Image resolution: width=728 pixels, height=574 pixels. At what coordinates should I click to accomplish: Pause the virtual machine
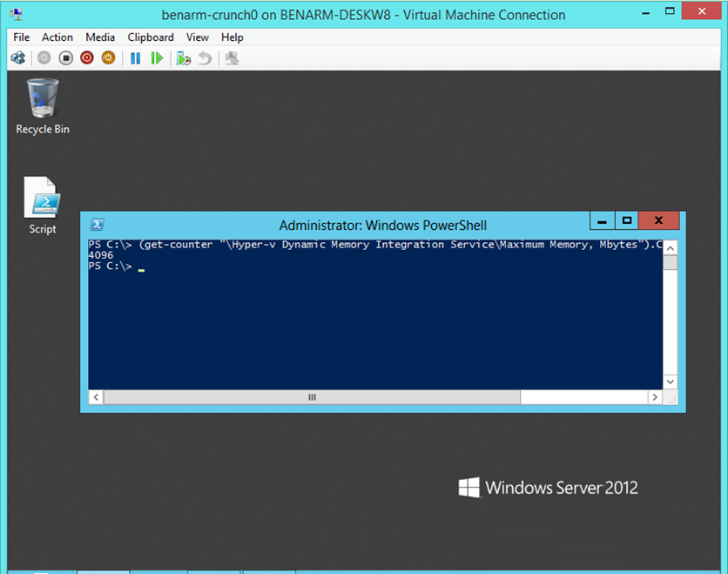pos(135,58)
